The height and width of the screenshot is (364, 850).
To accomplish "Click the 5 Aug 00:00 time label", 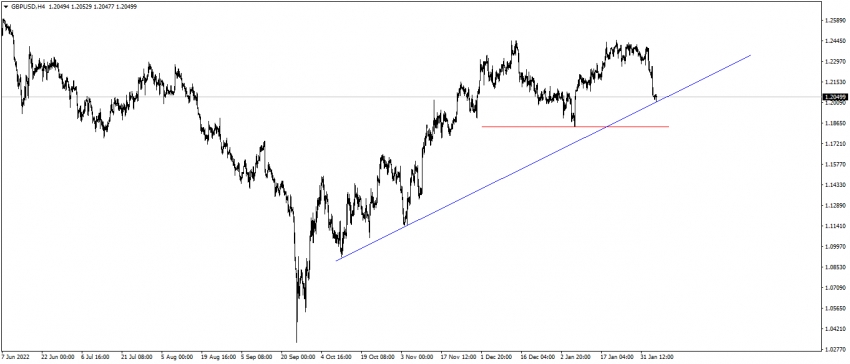I will coord(177,357).
